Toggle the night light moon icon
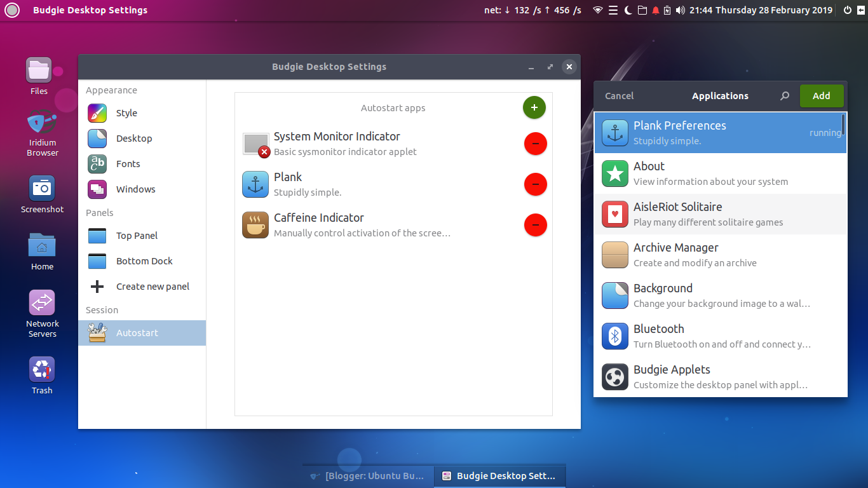 tap(628, 10)
